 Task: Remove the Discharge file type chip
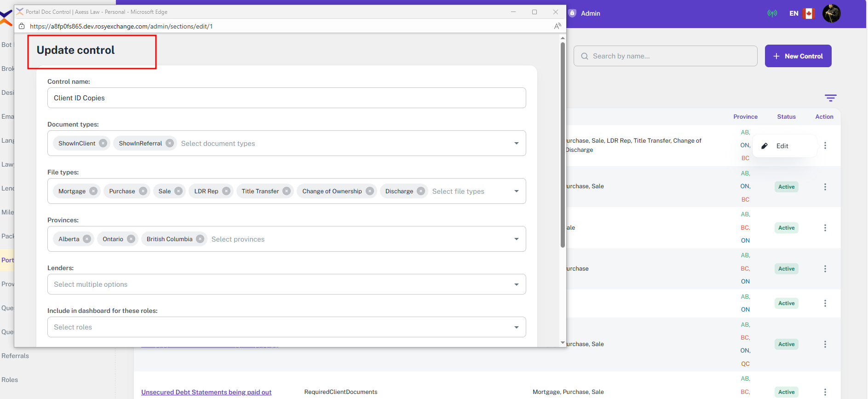(421, 191)
